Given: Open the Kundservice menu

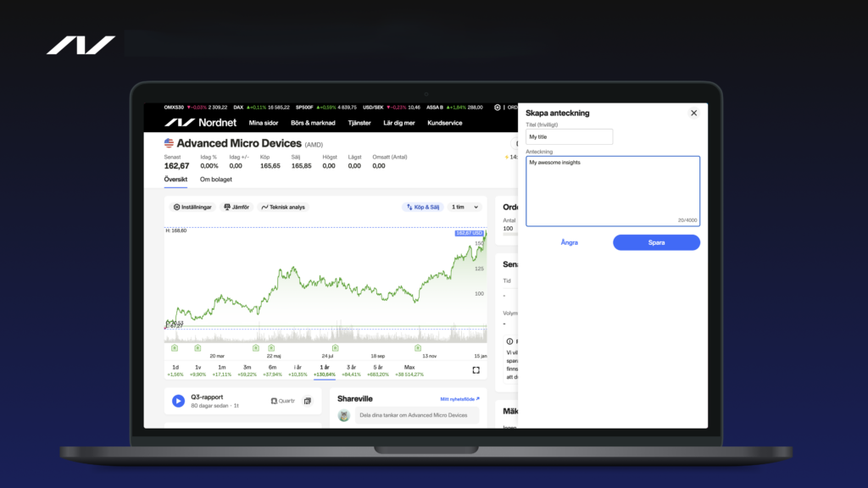Looking at the screenshot, I should pos(444,123).
